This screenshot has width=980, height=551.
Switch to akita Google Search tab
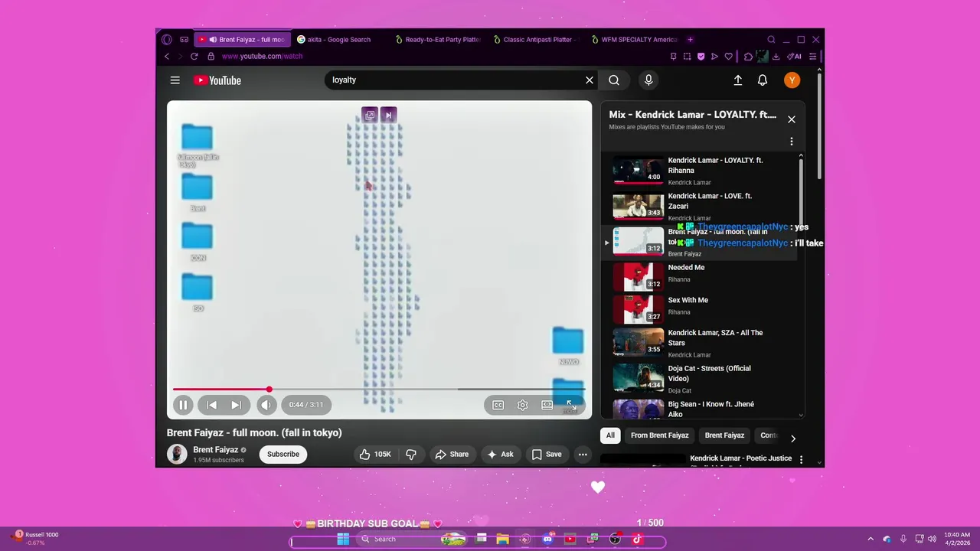338,40
